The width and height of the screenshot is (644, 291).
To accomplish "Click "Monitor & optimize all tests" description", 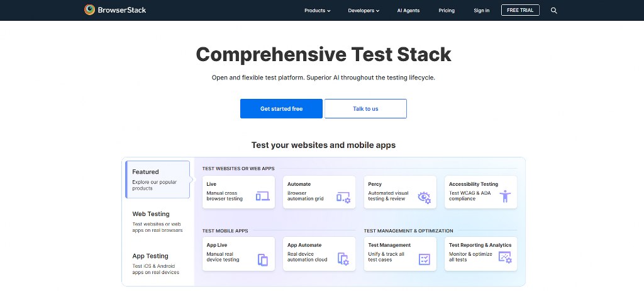I will (x=470, y=257).
